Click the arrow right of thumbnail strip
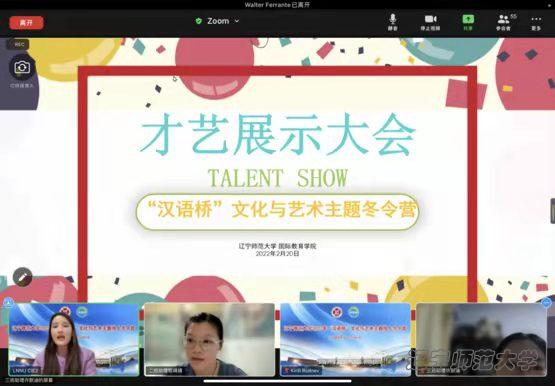The height and width of the screenshot is (386, 555). pyautogui.click(x=547, y=303)
